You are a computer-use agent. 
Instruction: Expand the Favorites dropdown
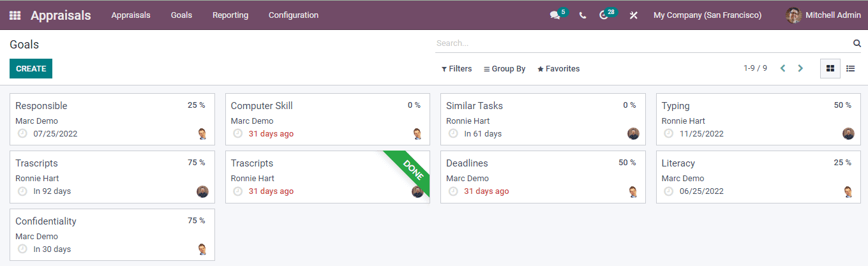pyautogui.click(x=558, y=69)
